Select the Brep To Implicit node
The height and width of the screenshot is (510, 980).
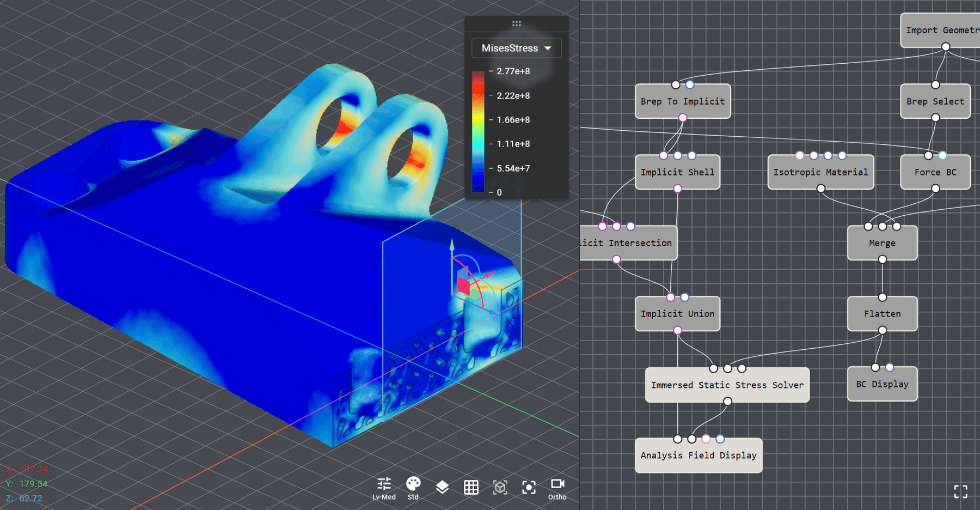click(683, 101)
